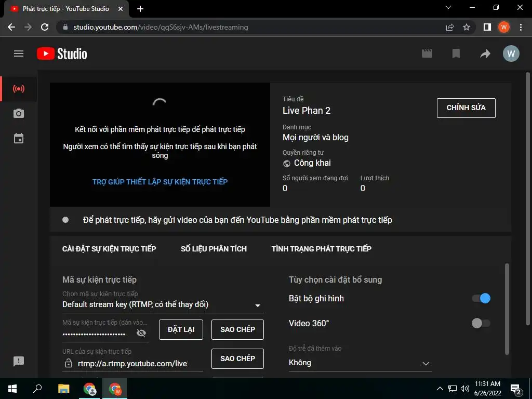
Task: Close the YouTube Studio browser tab
Action: pos(121,9)
